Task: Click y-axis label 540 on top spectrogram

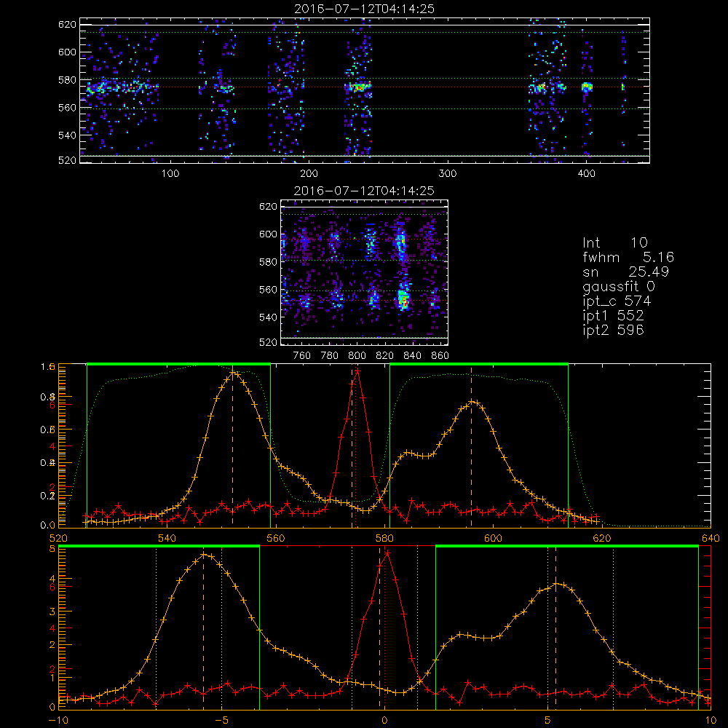Action: click(67, 135)
